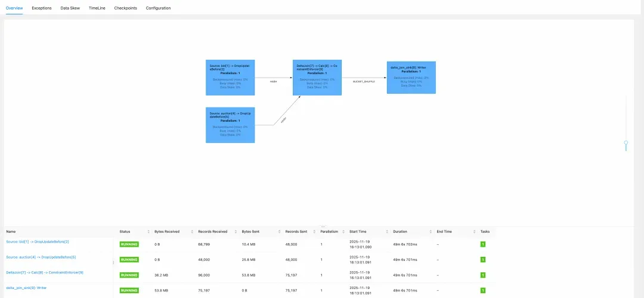Click the Name column resize grip

[114, 262]
